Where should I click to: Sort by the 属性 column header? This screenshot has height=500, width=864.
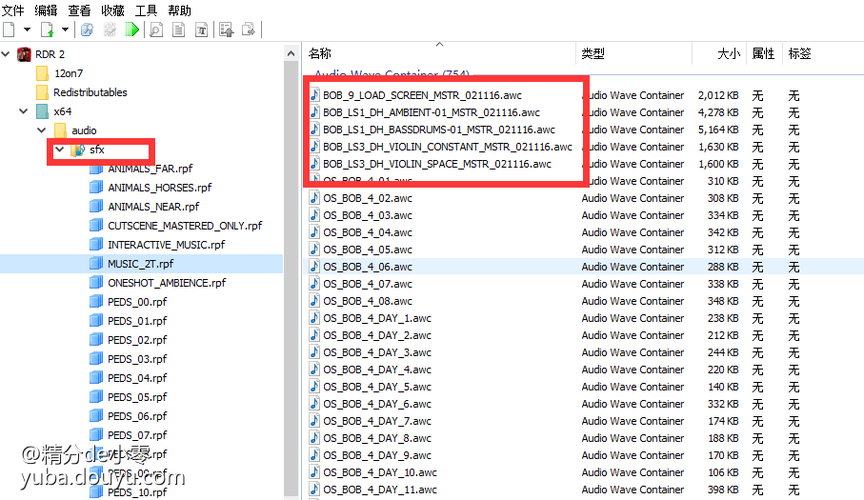tap(764, 53)
